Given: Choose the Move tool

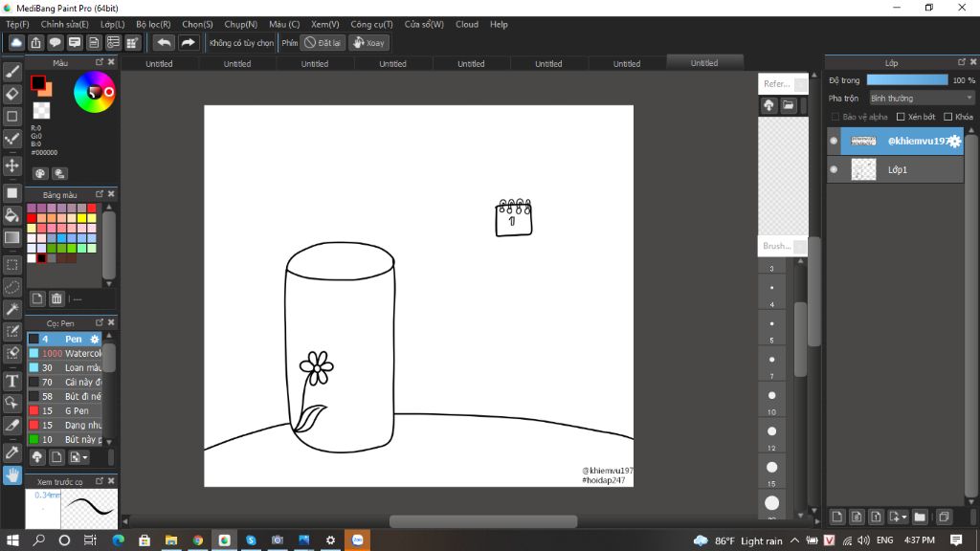Looking at the screenshot, I should pyautogui.click(x=11, y=165).
